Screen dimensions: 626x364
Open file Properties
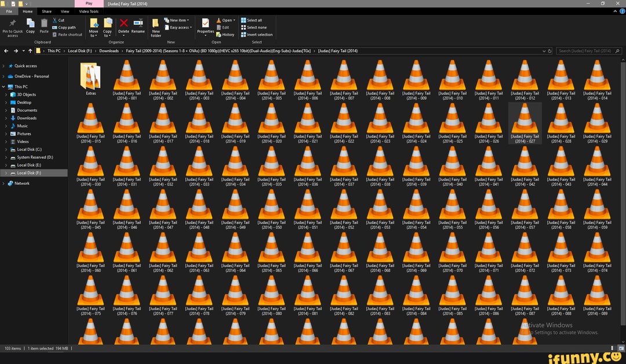point(206,27)
